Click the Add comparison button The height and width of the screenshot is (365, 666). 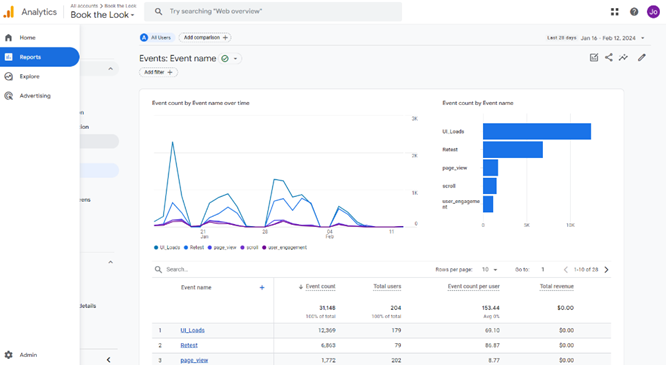pyautogui.click(x=205, y=37)
